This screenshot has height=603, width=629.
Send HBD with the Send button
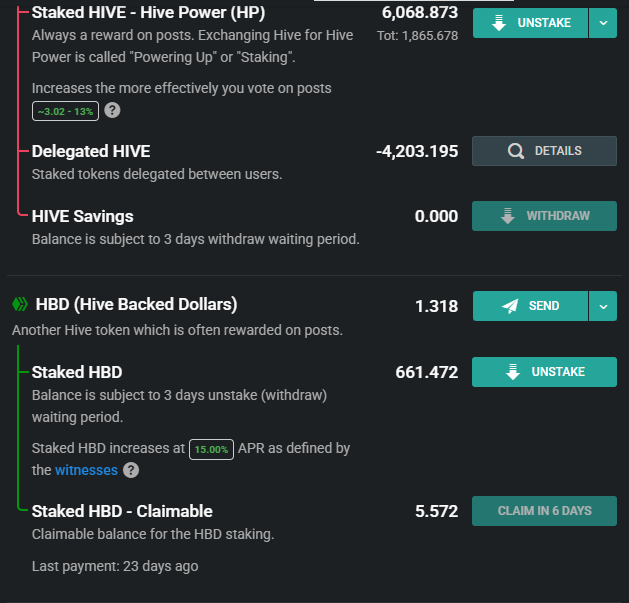pos(530,306)
